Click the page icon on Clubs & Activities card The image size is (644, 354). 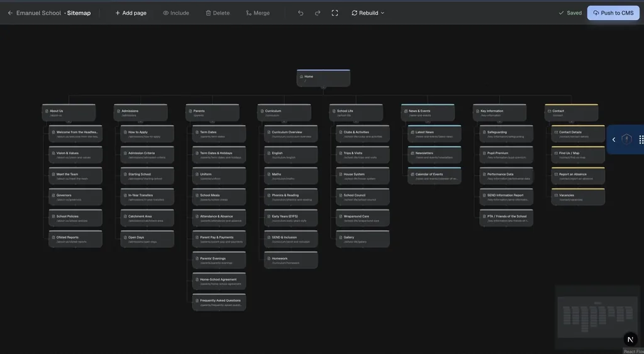pyautogui.click(x=340, y=132)
